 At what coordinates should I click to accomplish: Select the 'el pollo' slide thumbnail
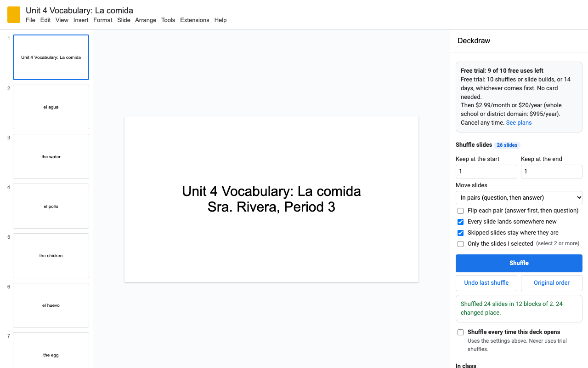click(51, 207)
